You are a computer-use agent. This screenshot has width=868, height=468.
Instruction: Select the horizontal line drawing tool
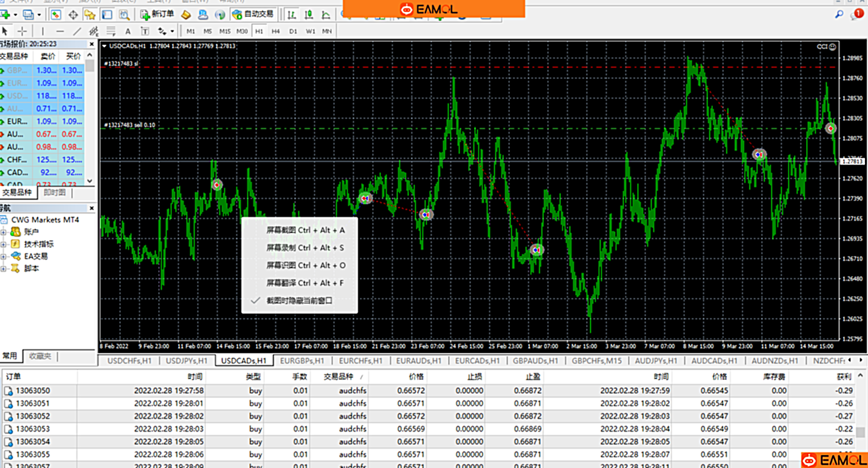tap(60, 31)
